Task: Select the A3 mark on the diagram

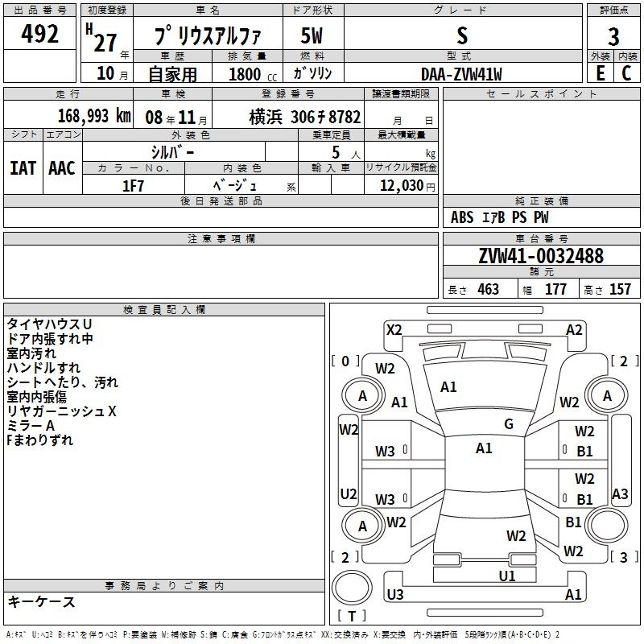Action: [x=620, y=493]
